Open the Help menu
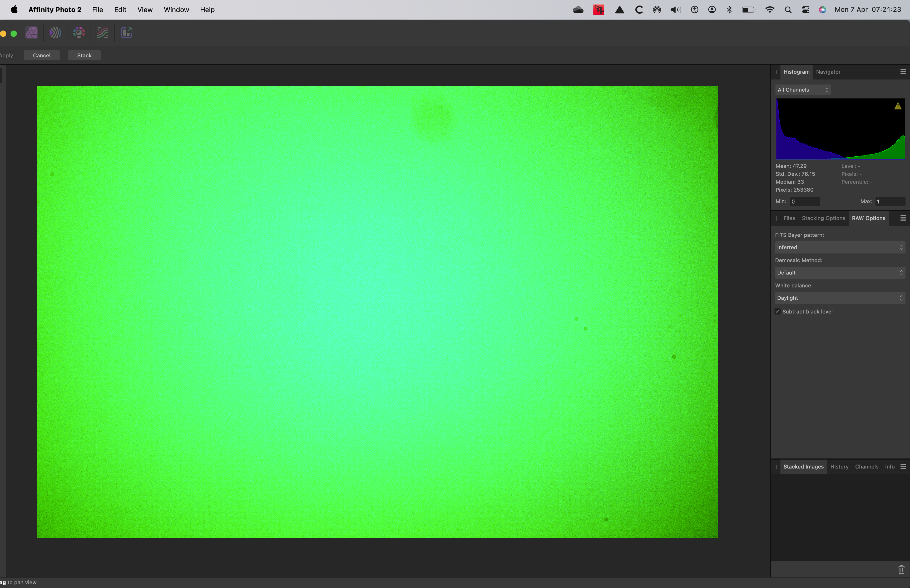The height and width of the screenshot is (588, 910). 207,9
